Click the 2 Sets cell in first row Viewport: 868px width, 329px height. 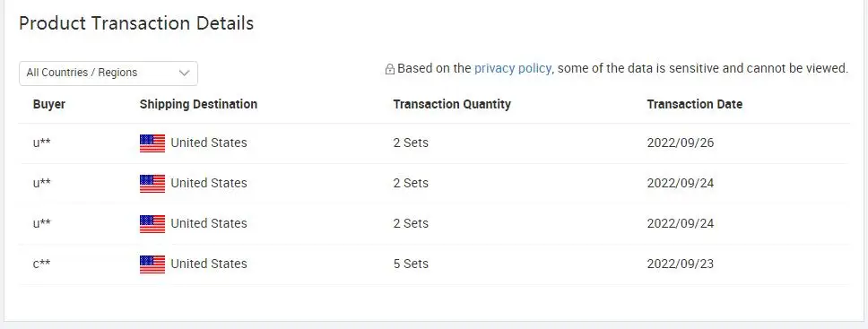pos(411,143)
